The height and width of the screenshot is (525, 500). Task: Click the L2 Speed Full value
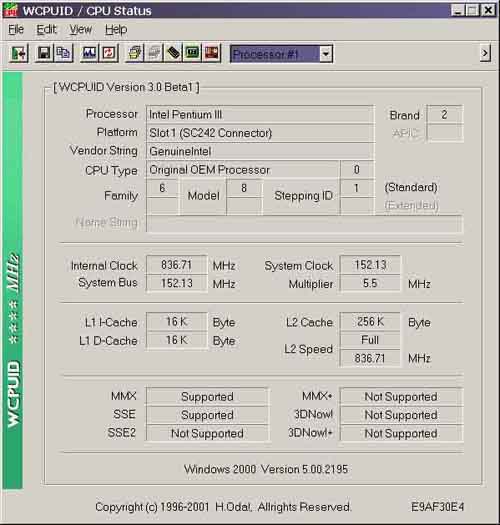[x=370, y=340]
